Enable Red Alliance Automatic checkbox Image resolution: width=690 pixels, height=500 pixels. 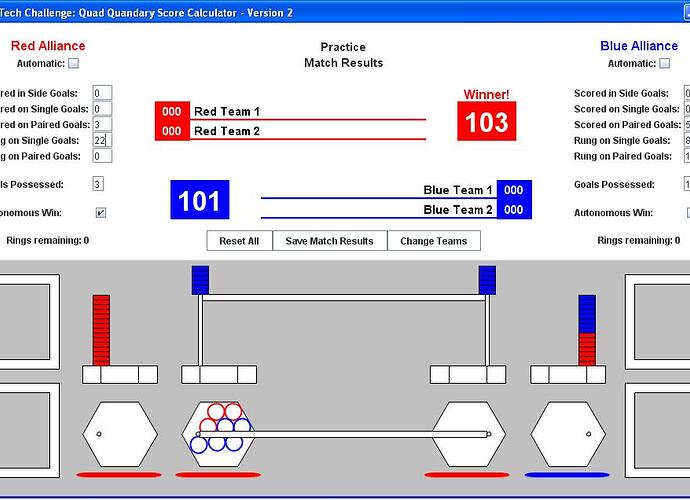73,63
